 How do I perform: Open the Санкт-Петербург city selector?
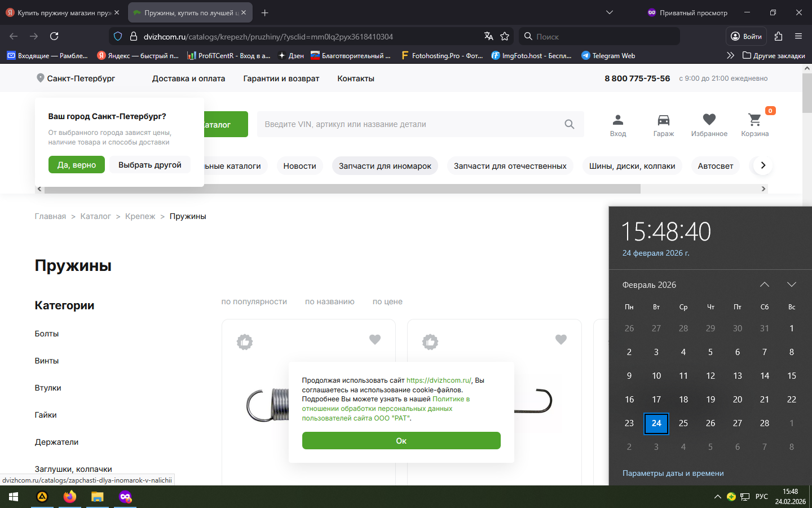tap(81, 78)
